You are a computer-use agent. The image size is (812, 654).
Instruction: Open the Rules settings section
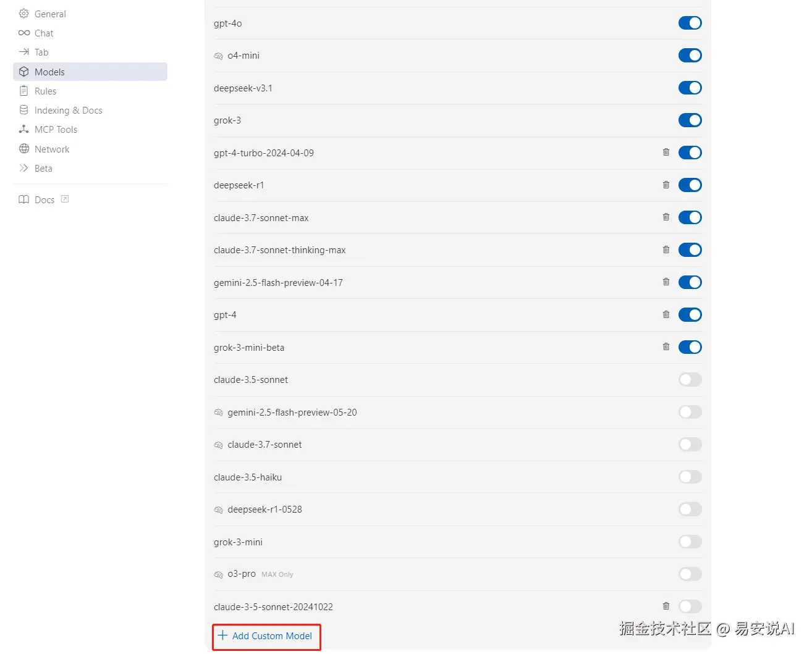(x=46, y=91)
